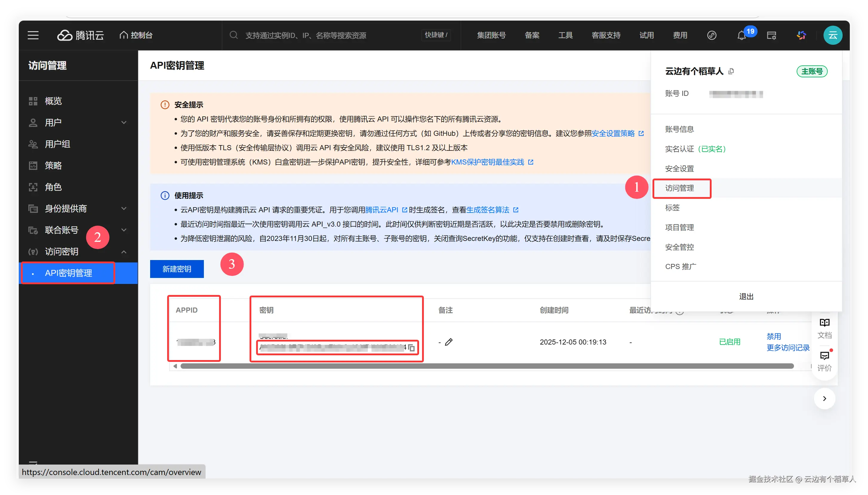Click the notification bell icon

(741, 35)
